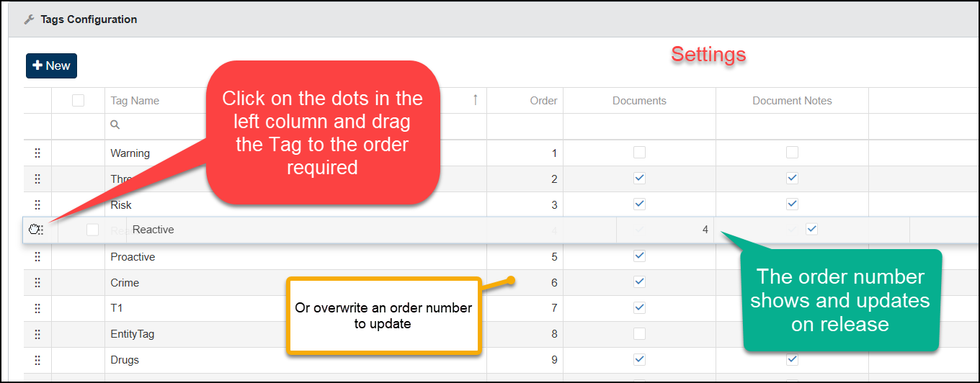Toggle Documents checkbox for Warning
Image resolution: width=980 pixels, height=383 pixels.
639,153
